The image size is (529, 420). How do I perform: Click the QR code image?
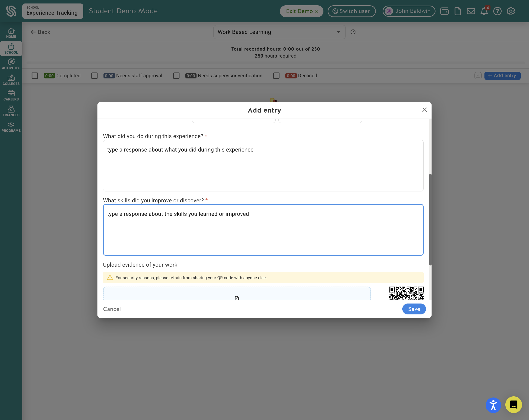click(x=406, y=293)
